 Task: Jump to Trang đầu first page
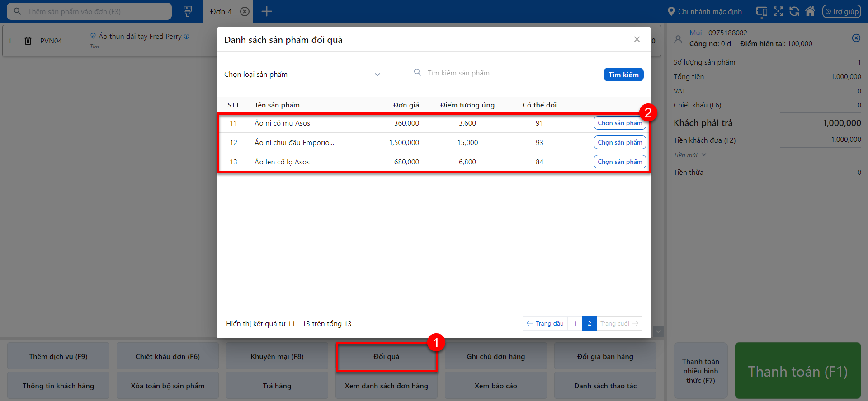coord(545,323)
